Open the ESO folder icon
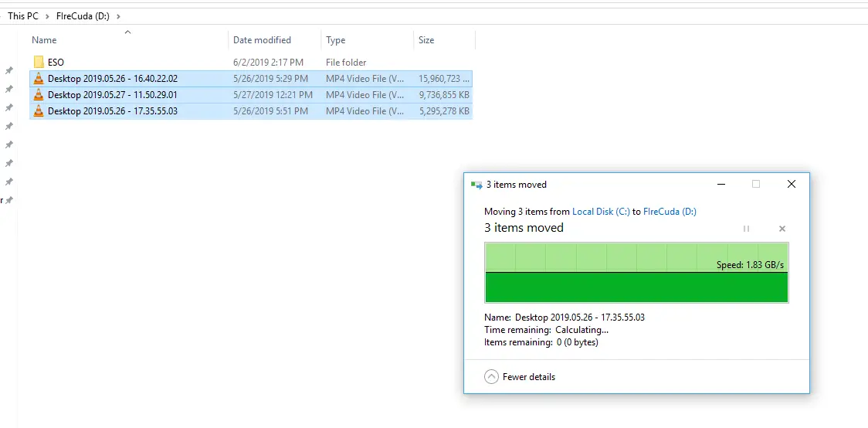This screenshot has height=428, width=868. click(39, 62)
